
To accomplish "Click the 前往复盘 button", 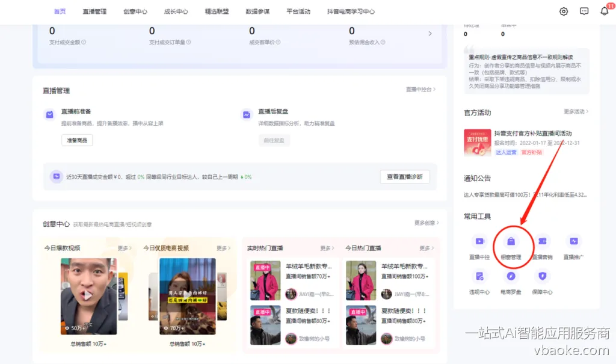I will click(x=274, y=140).
